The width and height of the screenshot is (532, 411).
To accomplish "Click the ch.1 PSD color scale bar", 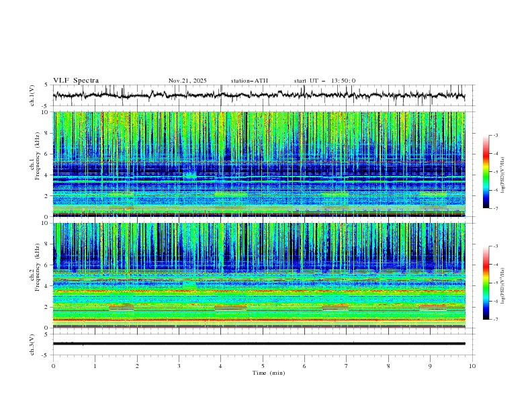I will (x=486, y=172).
